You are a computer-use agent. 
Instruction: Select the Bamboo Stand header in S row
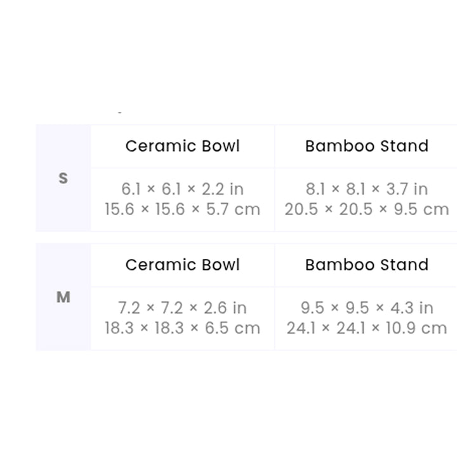367,146
